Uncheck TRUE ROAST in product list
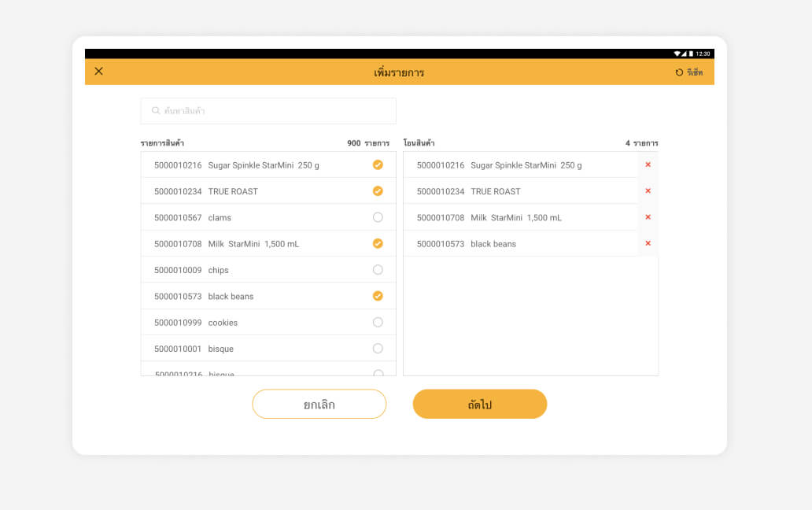The width and height of the screenshot is (812, 510). (x=378, y=191)
